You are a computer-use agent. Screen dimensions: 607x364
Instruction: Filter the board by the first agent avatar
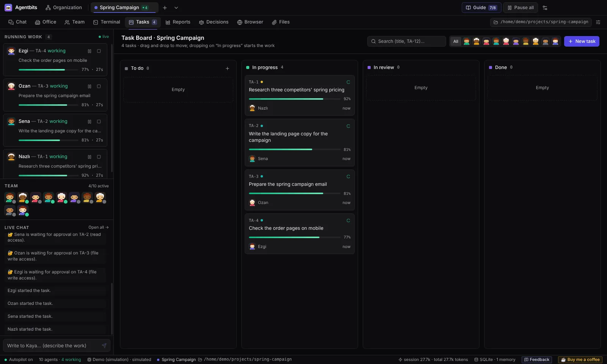point(467,41)
